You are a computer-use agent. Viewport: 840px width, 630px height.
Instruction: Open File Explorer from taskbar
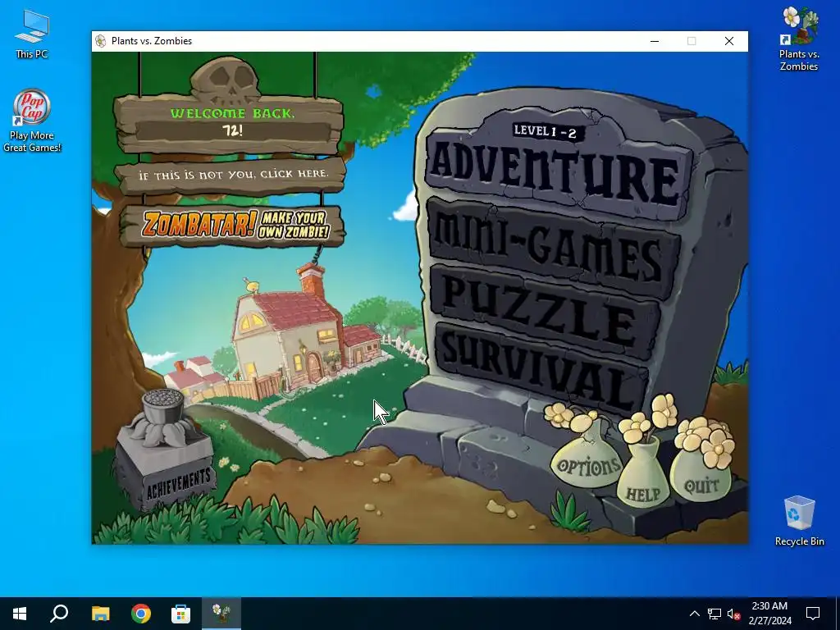pos(100,614)
